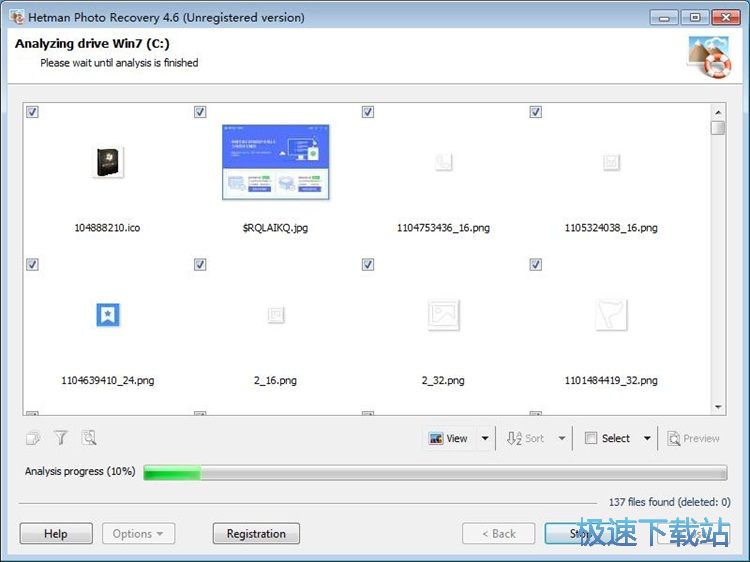Click the Select toolbar button
Viewport: 750px width, 562px height.
coord(608,438)
